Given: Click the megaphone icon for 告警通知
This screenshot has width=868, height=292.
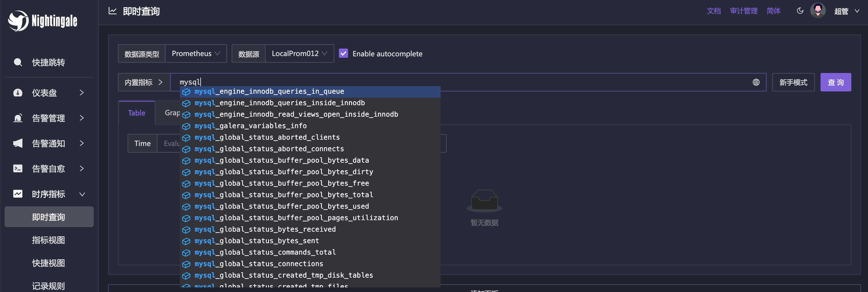Looking at the screenshot, I should pyautogui.click(x=18, y=143).
